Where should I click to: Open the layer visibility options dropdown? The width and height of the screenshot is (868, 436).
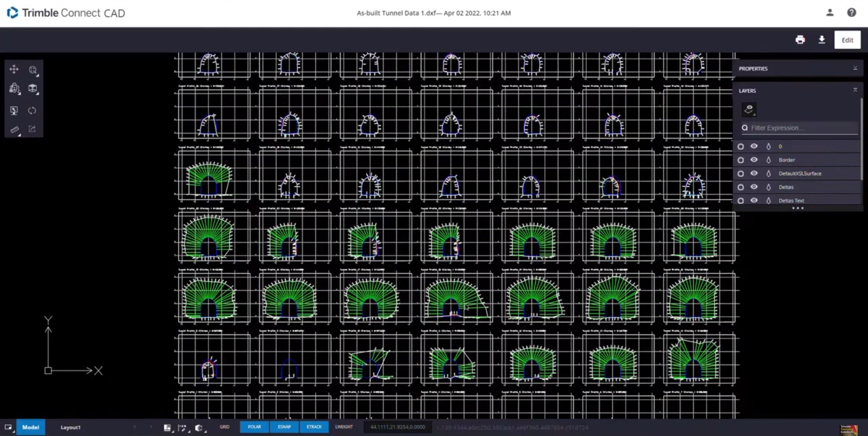click(749, 109)
